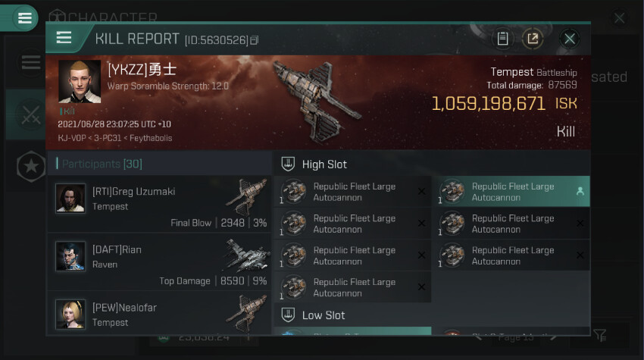Expand the Low Slot section
The height and width of the screenshot is (360, 644).
[431, 315]
